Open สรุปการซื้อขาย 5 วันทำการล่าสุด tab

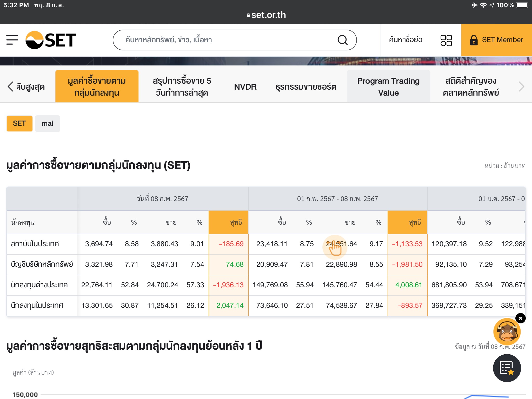tap(182, 87)
